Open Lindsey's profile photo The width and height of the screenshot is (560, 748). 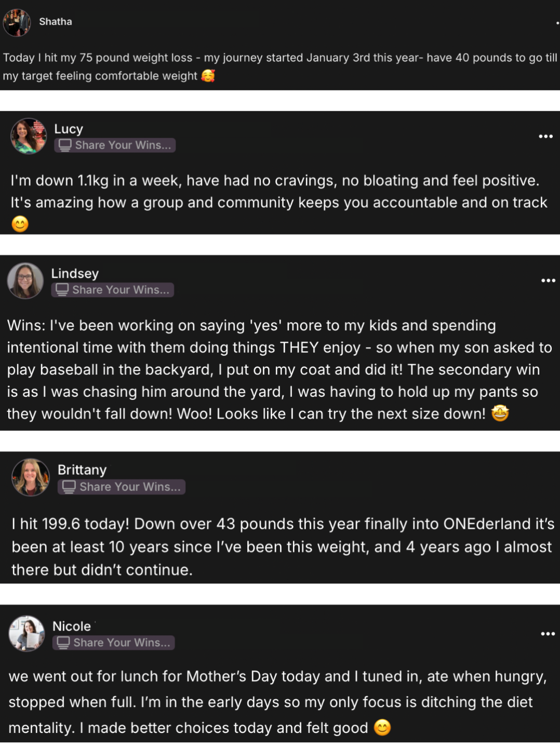click(x=25, y=280)
